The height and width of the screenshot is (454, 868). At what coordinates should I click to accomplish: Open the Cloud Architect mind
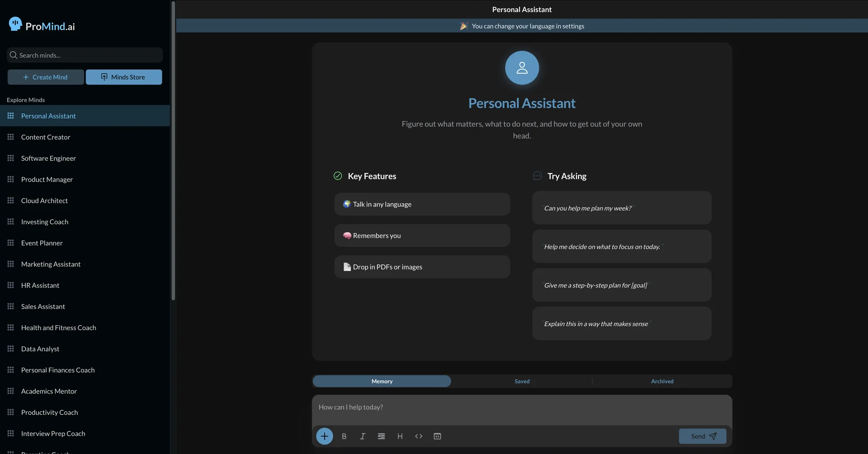85,201
